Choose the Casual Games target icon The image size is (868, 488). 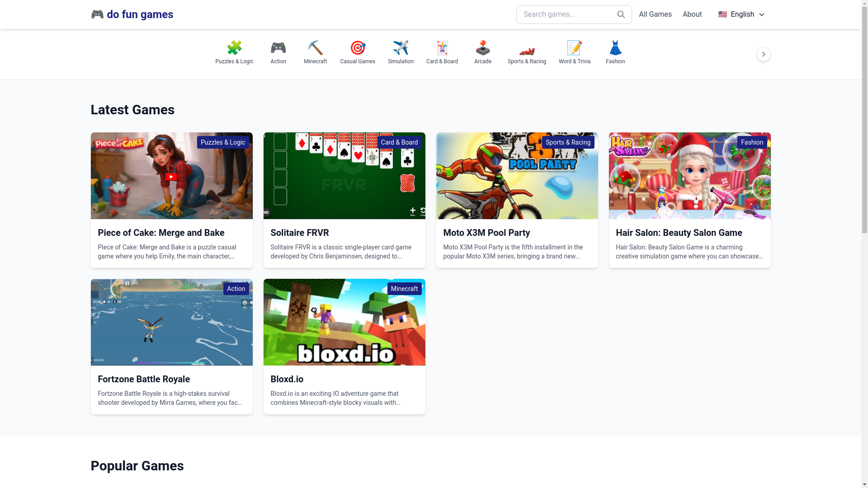click(x=358, y=47)
